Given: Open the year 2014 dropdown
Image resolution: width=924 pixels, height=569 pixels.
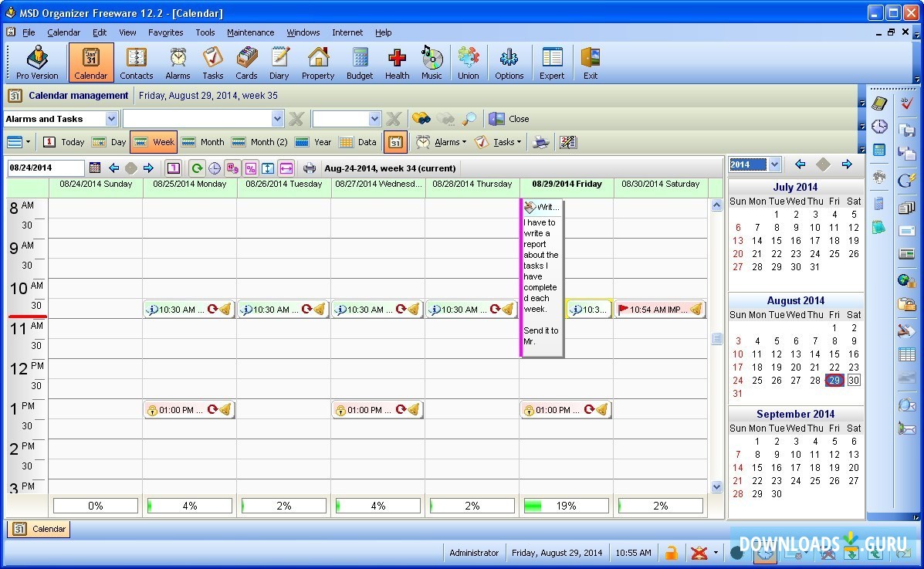Looking at the screenshot, I should (774, 164).
